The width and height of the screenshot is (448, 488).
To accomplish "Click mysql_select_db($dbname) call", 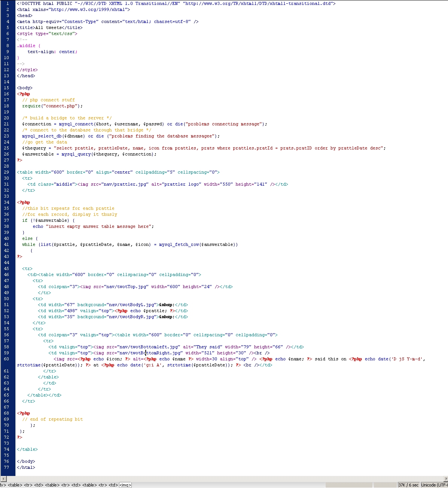I will tap(54, 136).
